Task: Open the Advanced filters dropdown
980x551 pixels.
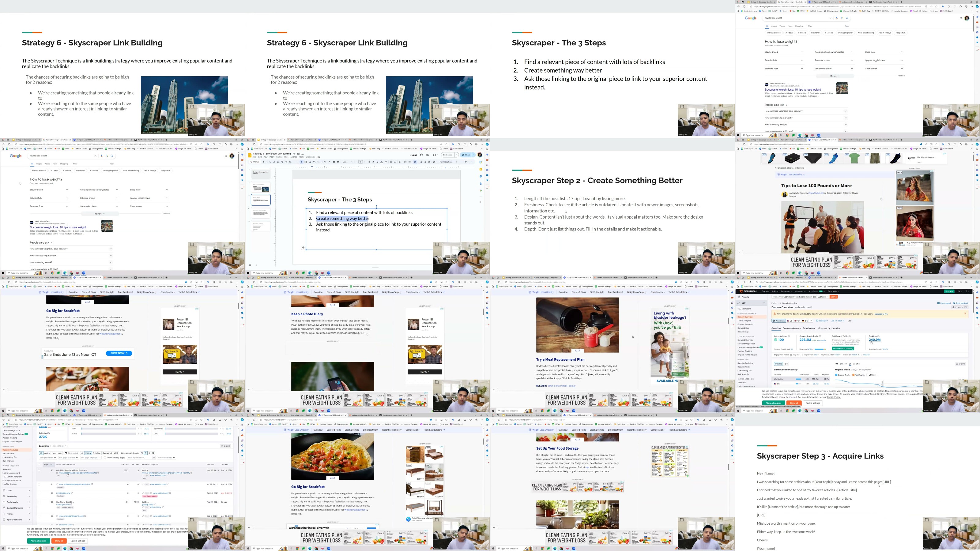Action: [x=167, y=458]
